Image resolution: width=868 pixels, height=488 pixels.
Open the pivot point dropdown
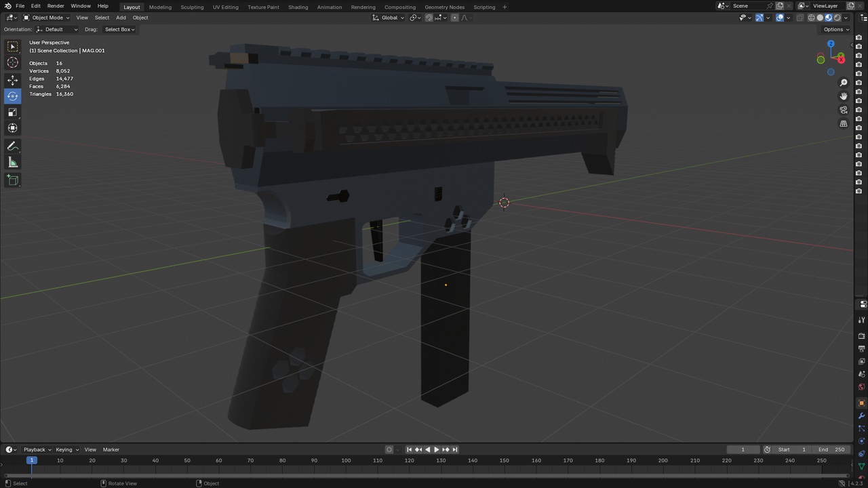[415, 18]
